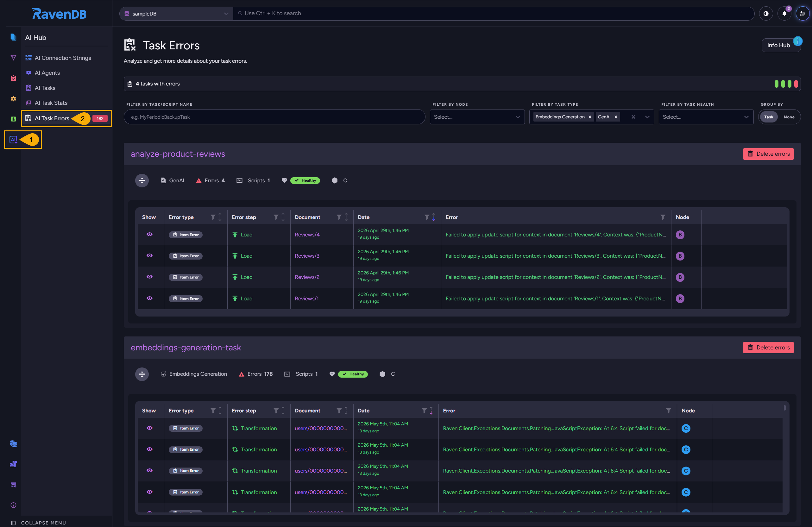
Task: Click the Error type filter funnel in analyze-product-reviews table
Action: coord(213,217)
